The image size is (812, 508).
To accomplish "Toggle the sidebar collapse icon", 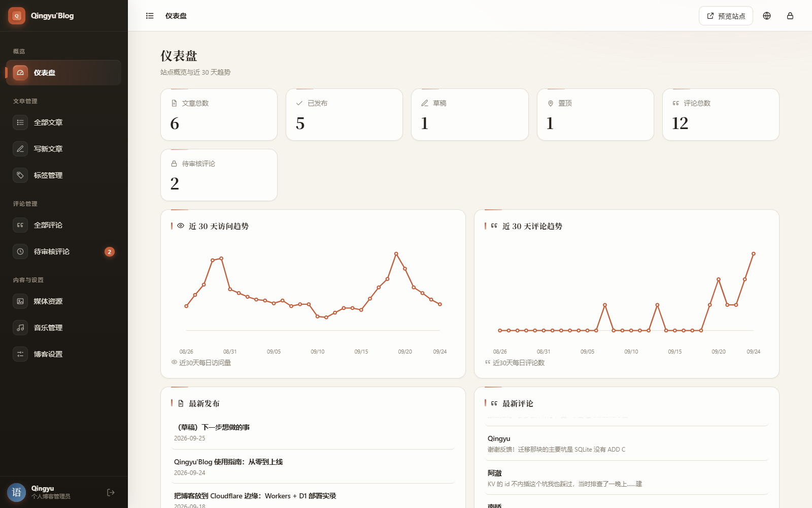I will [150, 16].
